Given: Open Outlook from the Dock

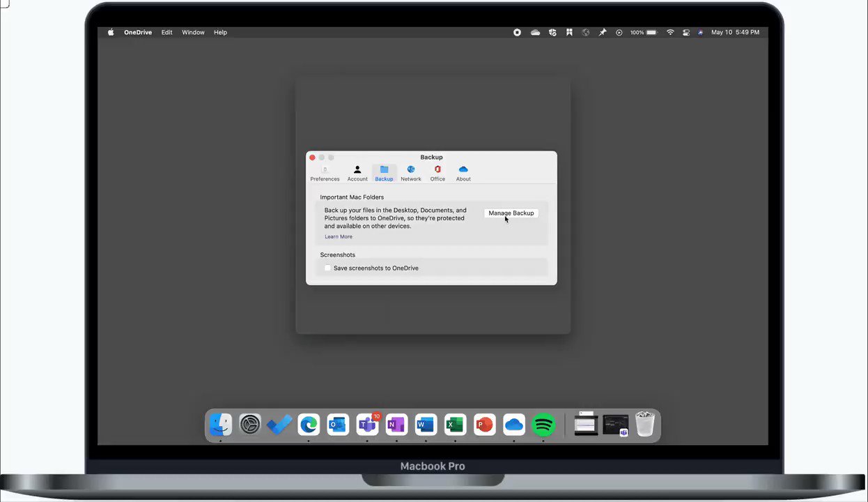Looking at the screenshot, I should coord(338,424).
